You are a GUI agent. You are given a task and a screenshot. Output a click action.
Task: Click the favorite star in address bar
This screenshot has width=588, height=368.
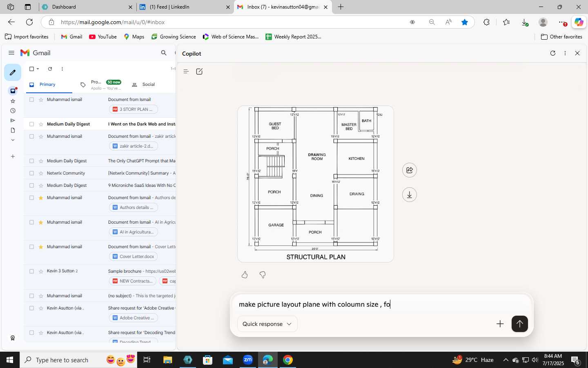coord(464,22)
